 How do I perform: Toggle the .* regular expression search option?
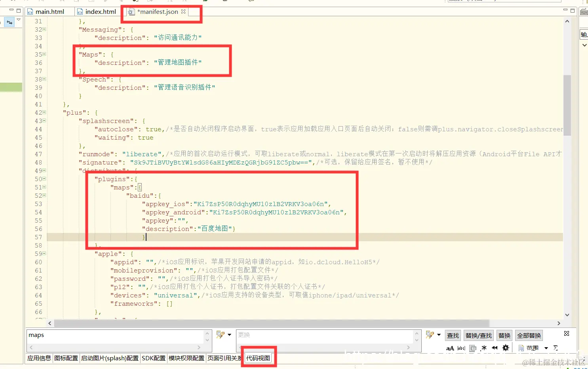coord(484,348)
